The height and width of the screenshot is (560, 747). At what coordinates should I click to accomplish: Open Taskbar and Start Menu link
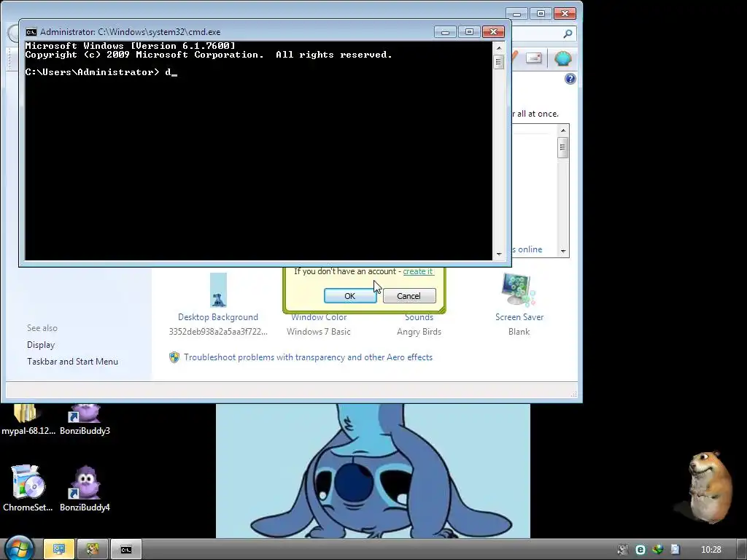72,362
